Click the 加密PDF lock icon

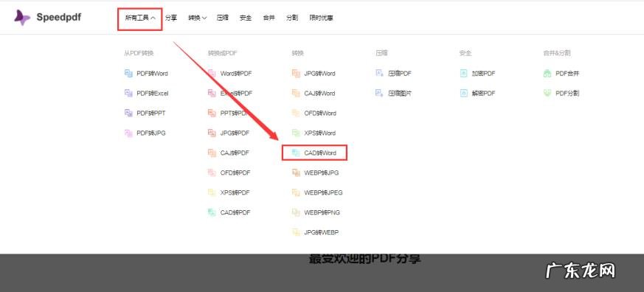(464, 74)
